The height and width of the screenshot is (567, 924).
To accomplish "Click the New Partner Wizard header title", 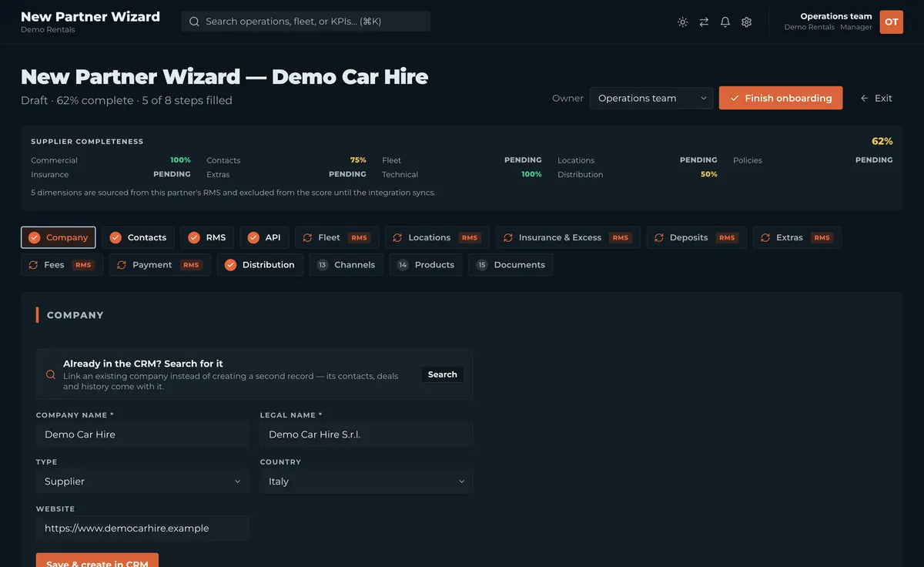I will coord(90,16).
